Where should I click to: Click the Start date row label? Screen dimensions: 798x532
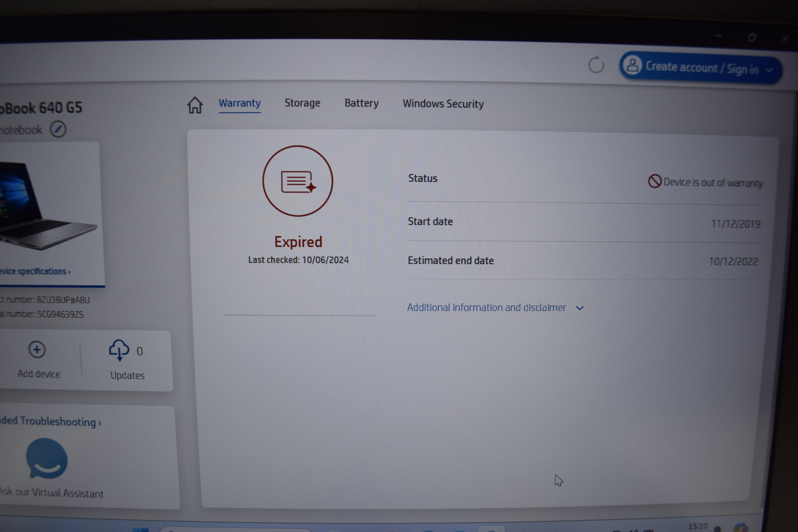430,222
